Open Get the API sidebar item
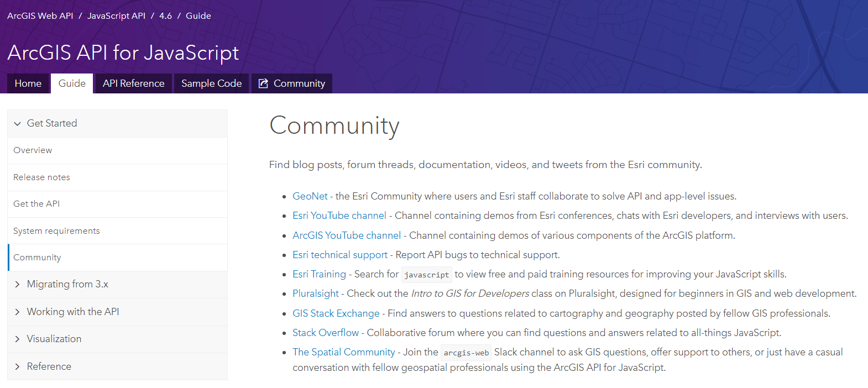868x388 pixels. click(x=117, y=204)
